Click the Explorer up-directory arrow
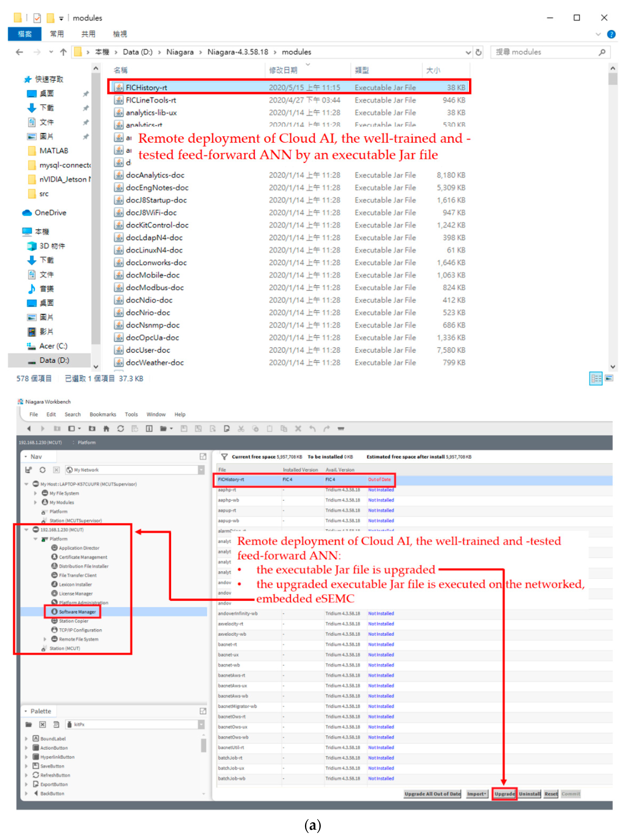The height and width of the screenshot is (840, 625). (63, 52)
